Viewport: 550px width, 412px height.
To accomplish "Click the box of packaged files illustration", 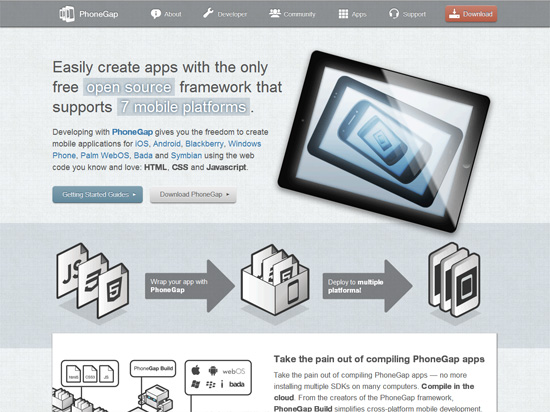I will (275, 280).
